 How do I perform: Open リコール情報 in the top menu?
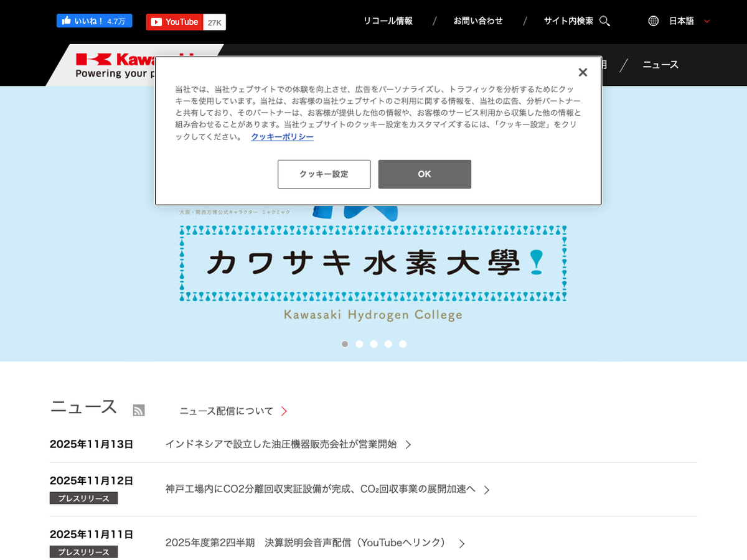[x=388, y=21]
